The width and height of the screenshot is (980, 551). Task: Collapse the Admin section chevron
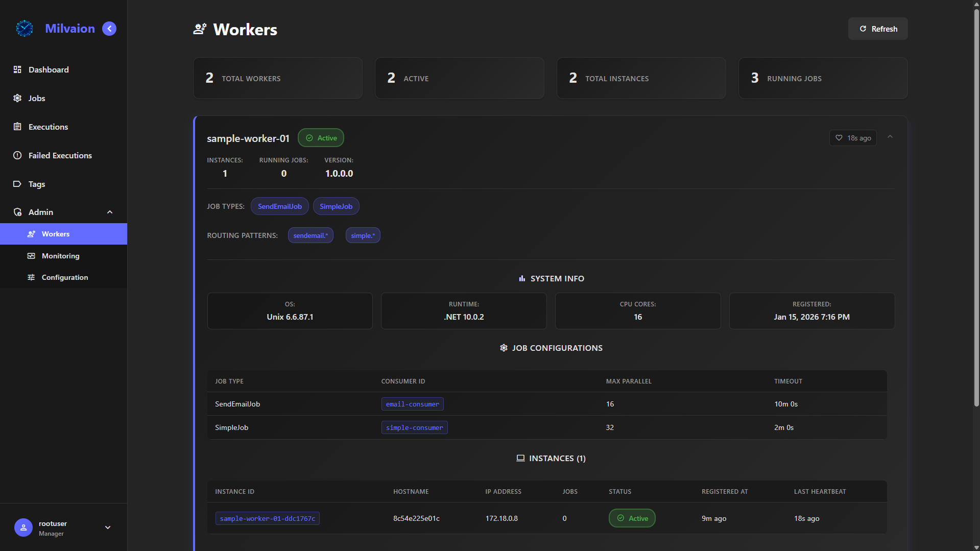pyautogui.click(x=110, y=212)
